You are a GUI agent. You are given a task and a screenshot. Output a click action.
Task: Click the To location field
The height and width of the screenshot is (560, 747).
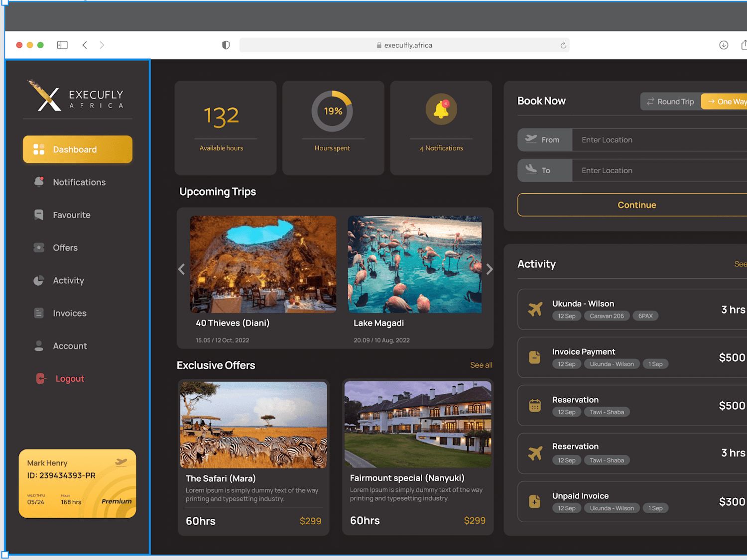click(660, 170)
